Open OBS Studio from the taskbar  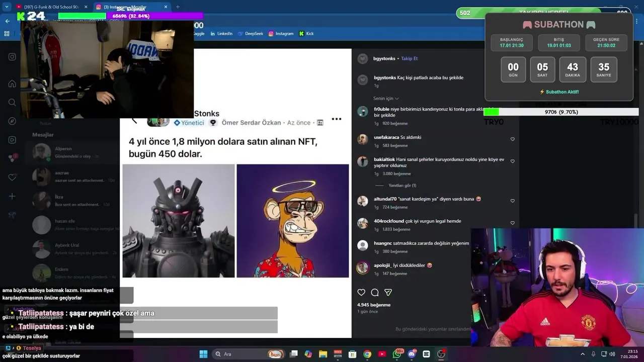[x=441, y=354]
